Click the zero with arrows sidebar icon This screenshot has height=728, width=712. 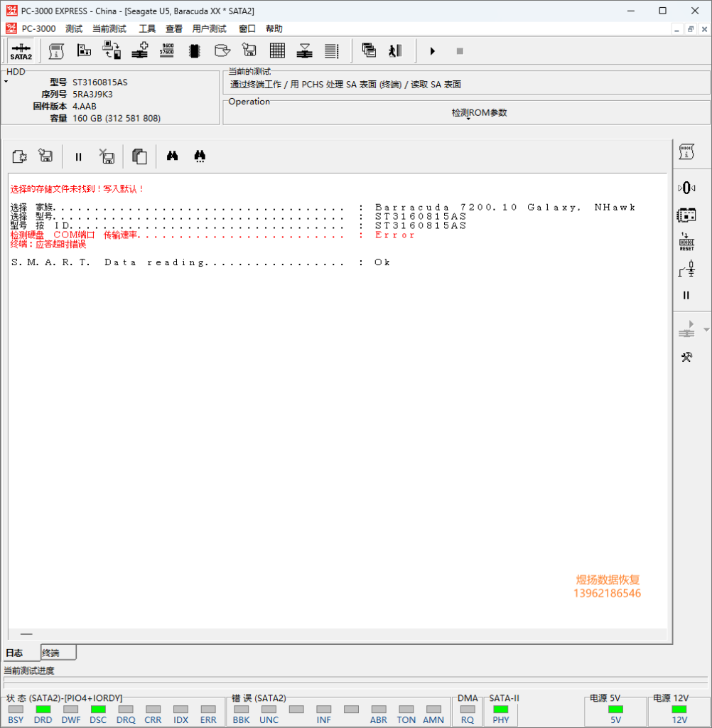tap(686, 188)
